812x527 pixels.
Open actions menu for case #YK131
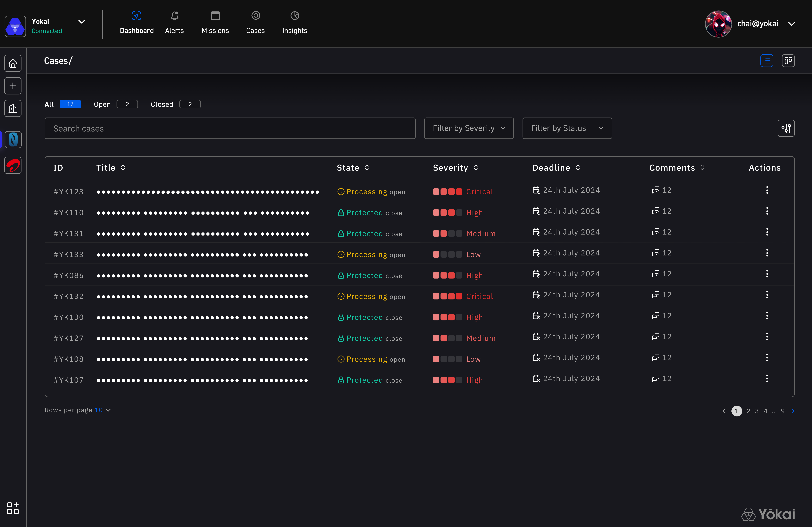[x=767, y=232]
